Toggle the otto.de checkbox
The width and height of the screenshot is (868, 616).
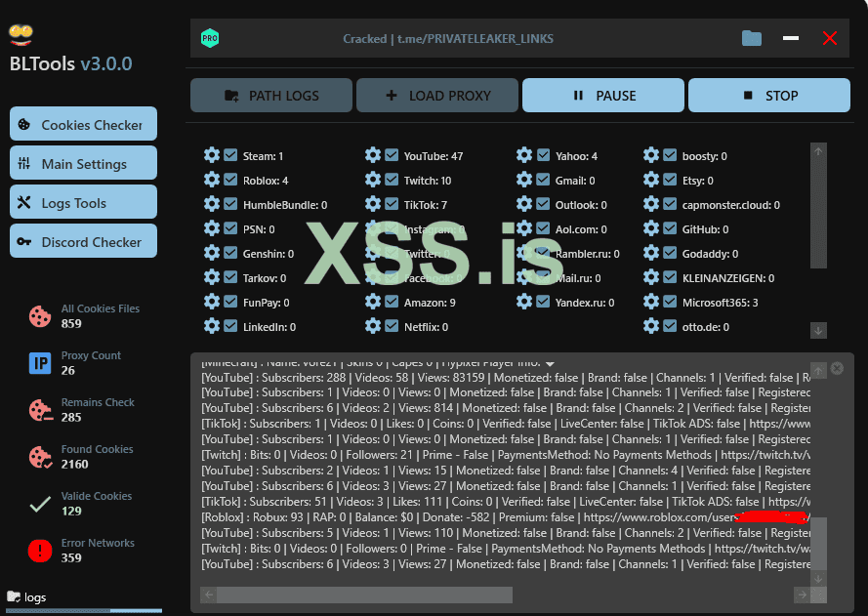point(670,326)
